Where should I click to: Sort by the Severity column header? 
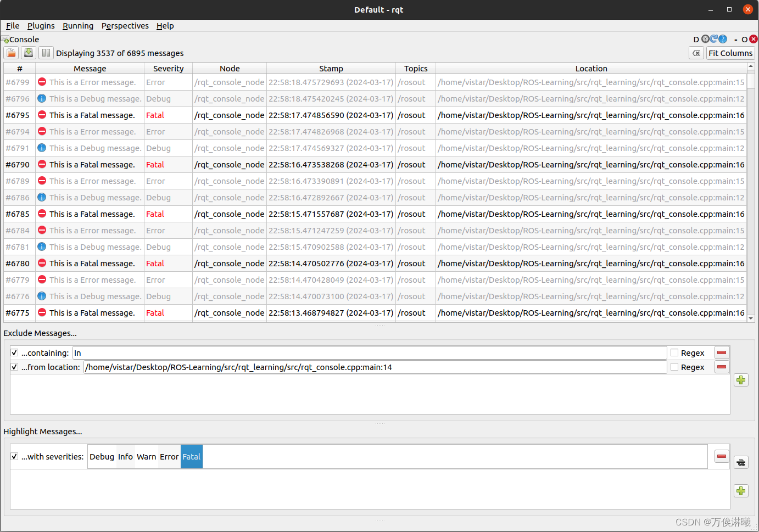(169, 69)
